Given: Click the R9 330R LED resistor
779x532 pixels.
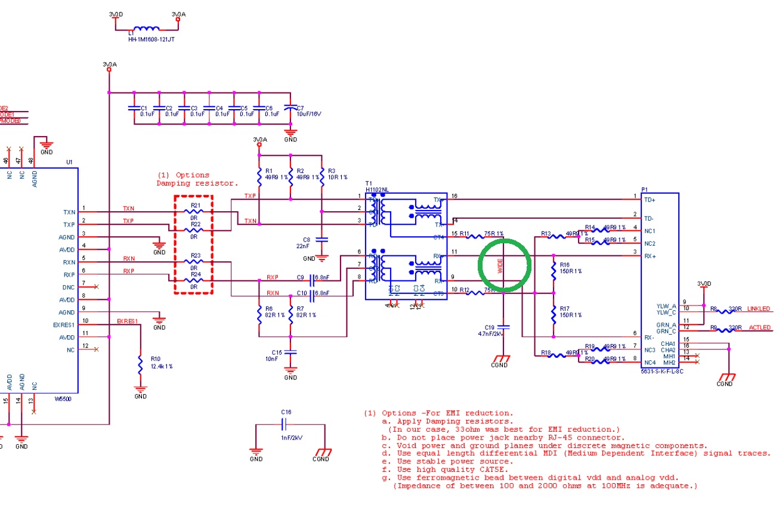Looking at the screenshot, I should [727, 330].
